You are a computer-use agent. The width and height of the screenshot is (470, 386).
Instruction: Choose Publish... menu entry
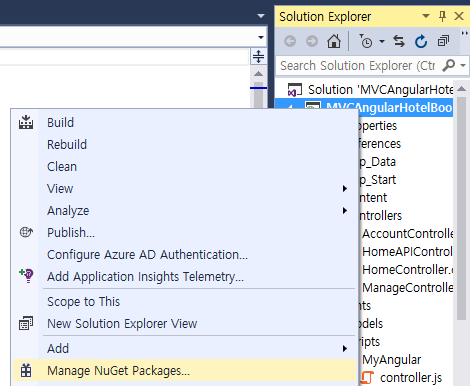pos(184,232)
